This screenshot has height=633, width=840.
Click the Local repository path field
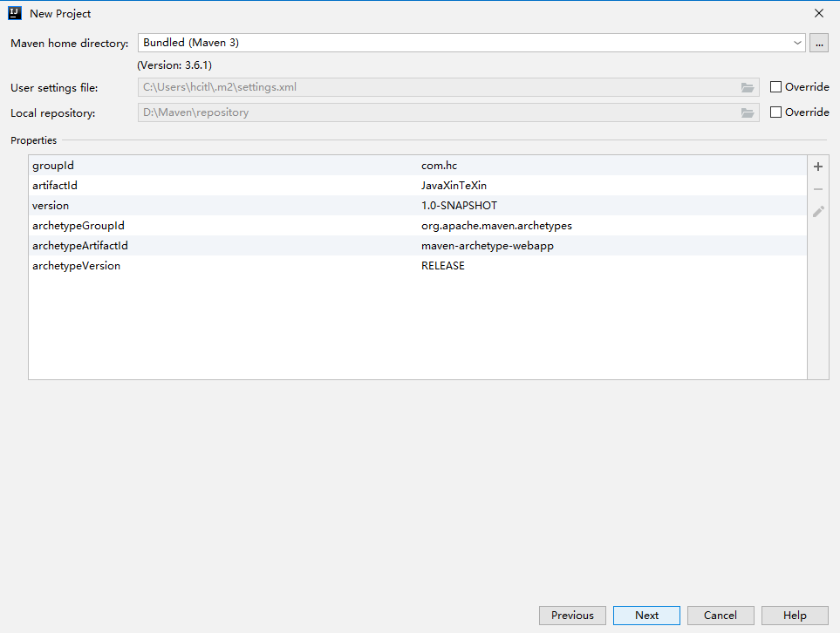[448, 112]
